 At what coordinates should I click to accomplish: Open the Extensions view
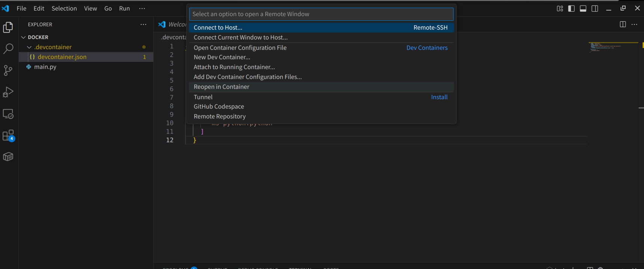(x=8, y=135)
